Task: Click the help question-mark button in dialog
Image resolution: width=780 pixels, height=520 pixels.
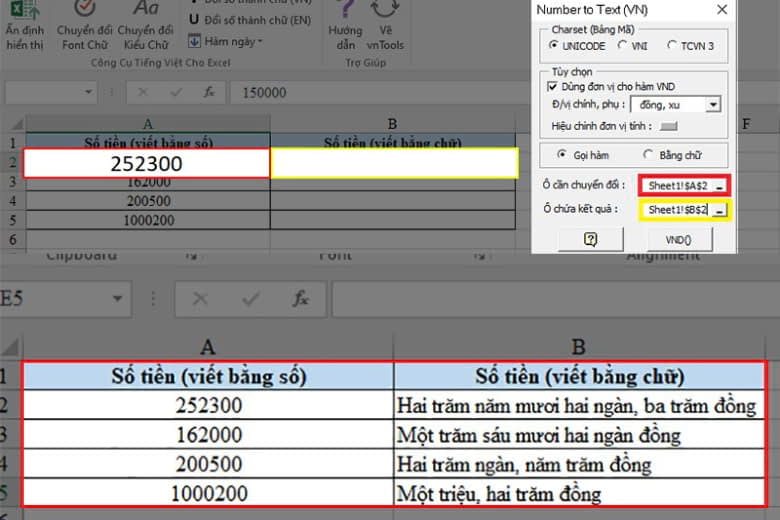Action: coord(590,240)
